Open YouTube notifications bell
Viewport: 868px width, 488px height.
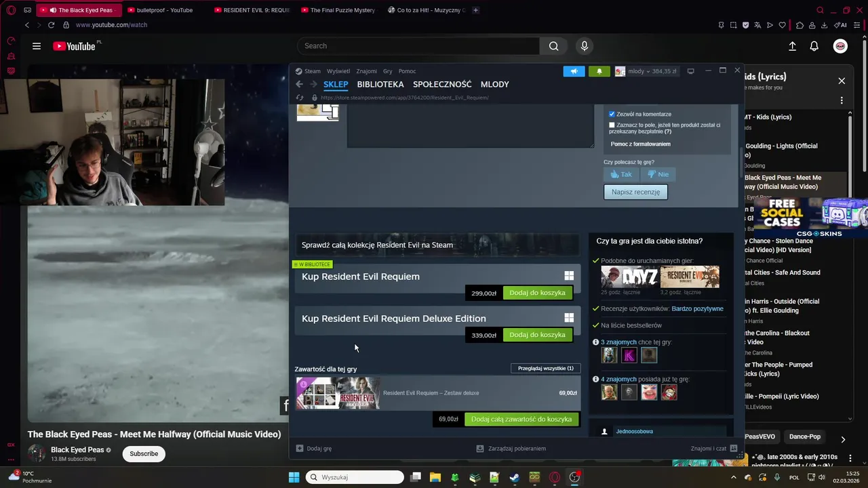pos(814,46)
